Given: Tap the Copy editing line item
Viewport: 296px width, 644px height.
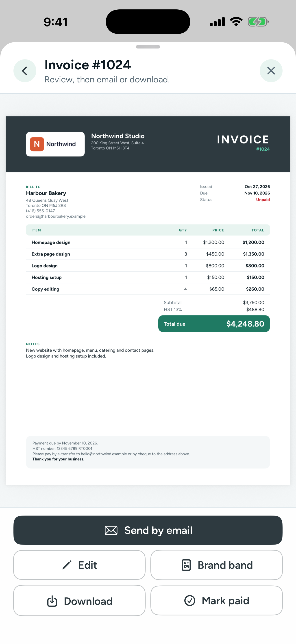Looking at the screenshot, I should (x=148, y=289).
